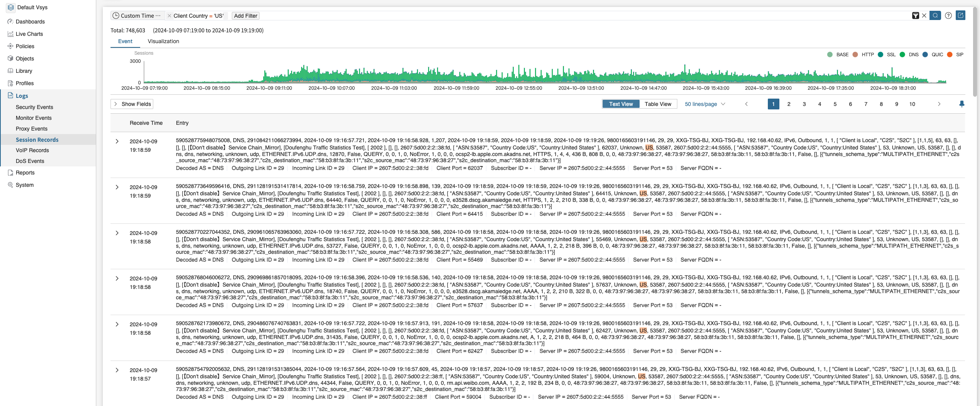Click the export share icon
The height and width of the screenshot is (406, 980).
[961, 15]
